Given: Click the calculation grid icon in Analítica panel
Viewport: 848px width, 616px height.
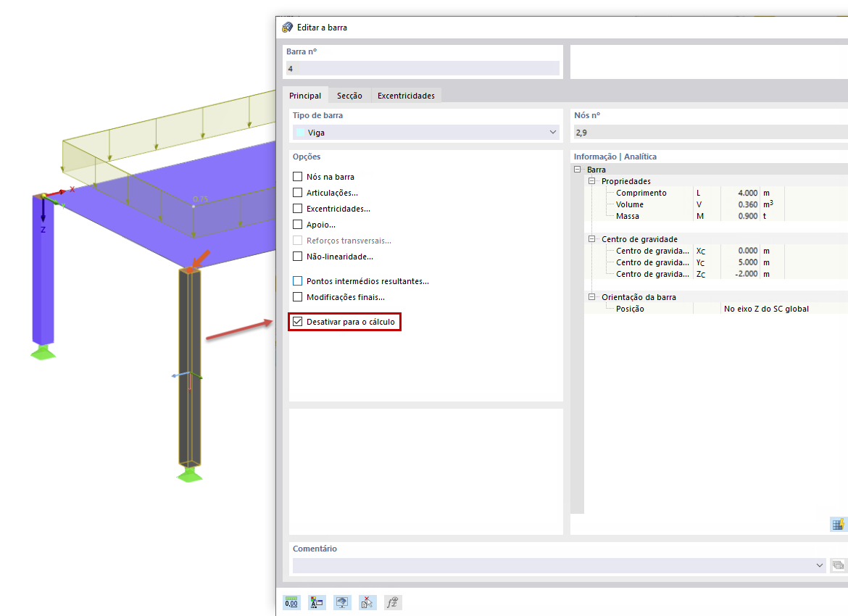Looking at the screenshot, I should tap(838, 524).
